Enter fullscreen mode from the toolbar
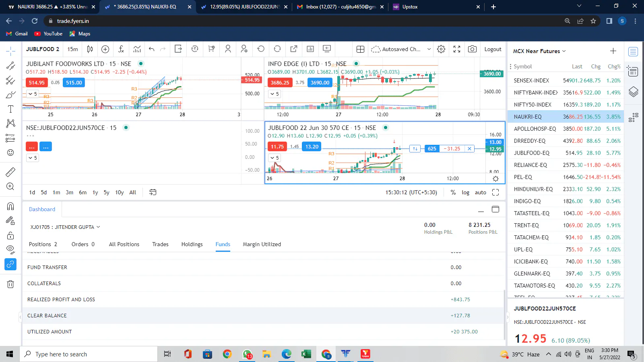 pos(457,49)
